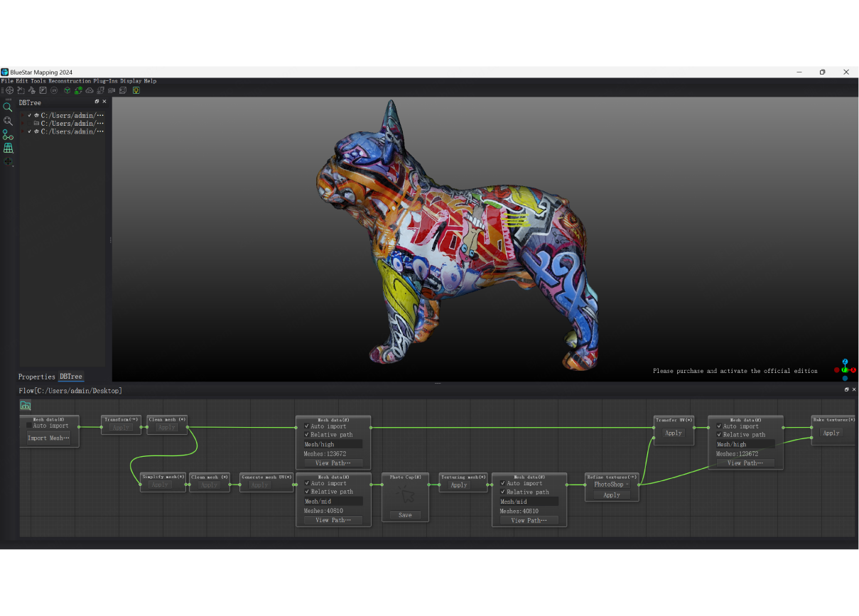
Task: Expand the first DBTree entry
Action: (22, 115)
